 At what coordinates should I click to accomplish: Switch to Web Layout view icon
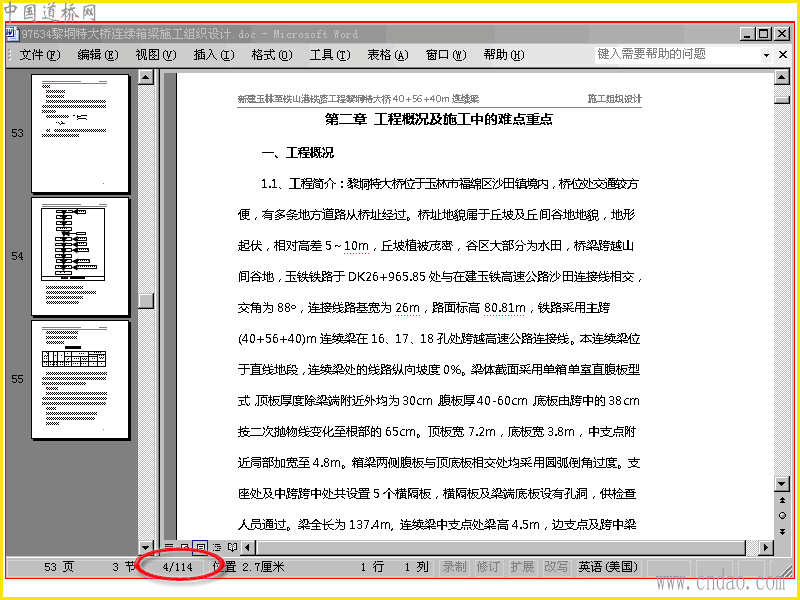[x=185, y=547]
